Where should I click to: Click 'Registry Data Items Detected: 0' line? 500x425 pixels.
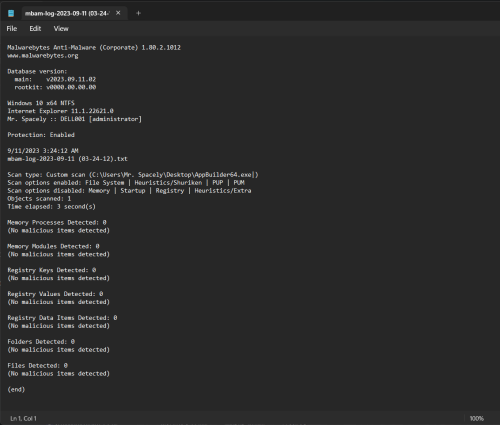[x=62, y=318]
